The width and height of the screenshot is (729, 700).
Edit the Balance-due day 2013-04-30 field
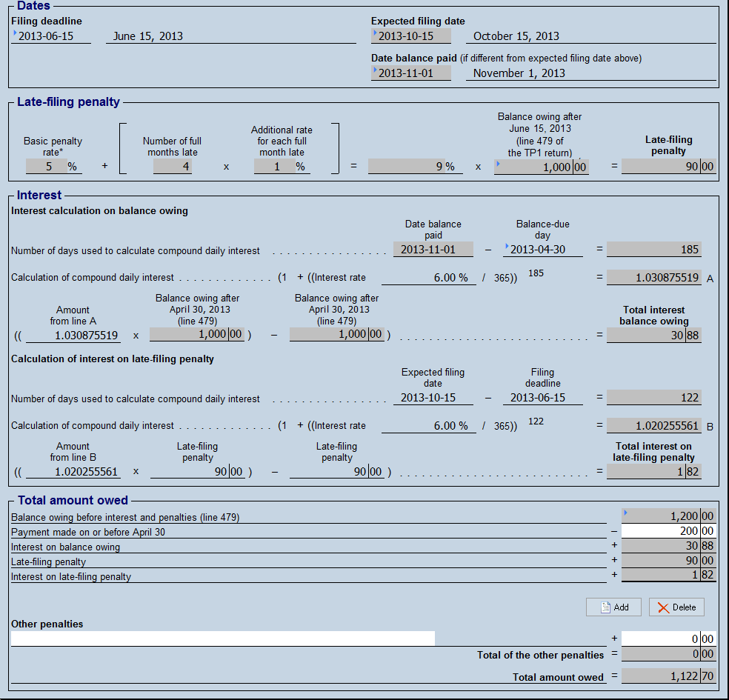pyautogui.click(x=543, y=249)
